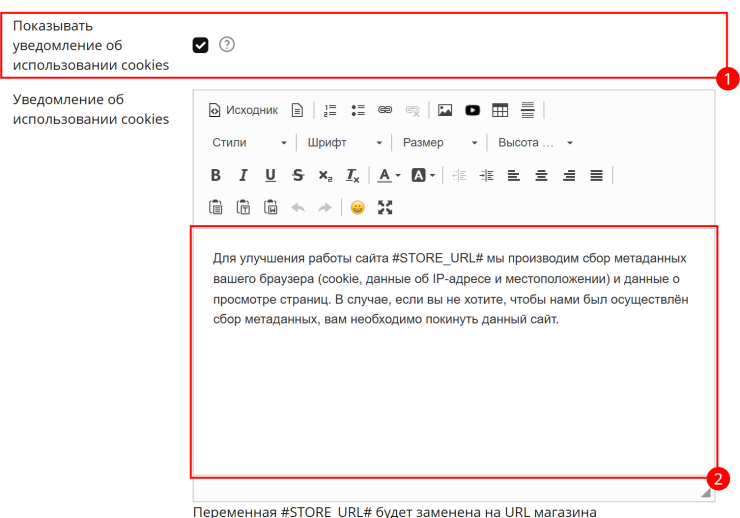Expand the Размер size dropdown
This screenshot has height=518, width=740.
coord(439,142)
